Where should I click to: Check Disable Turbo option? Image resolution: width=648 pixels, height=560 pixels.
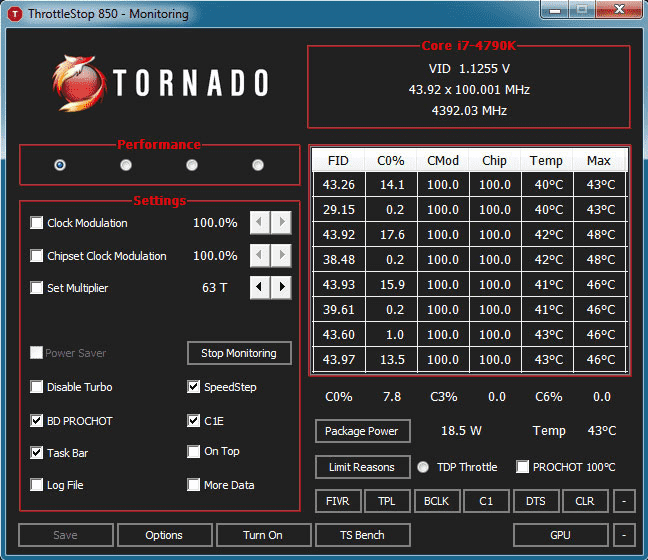click(36, 387)
